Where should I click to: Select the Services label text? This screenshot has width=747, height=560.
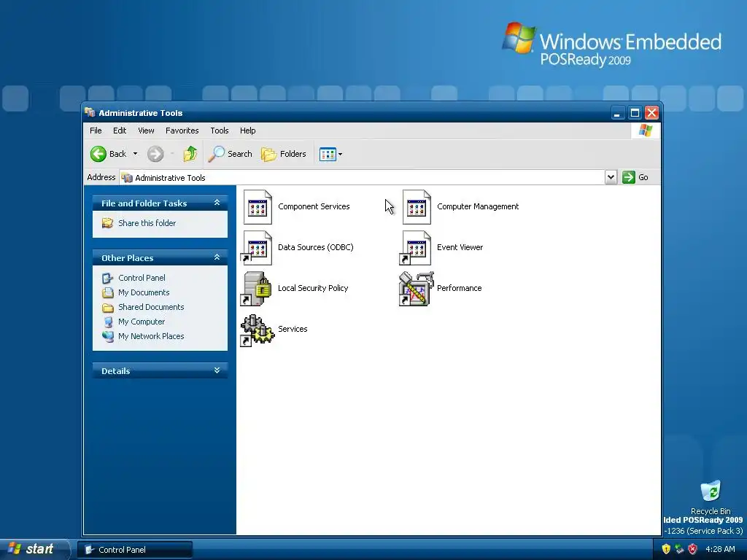293,329
